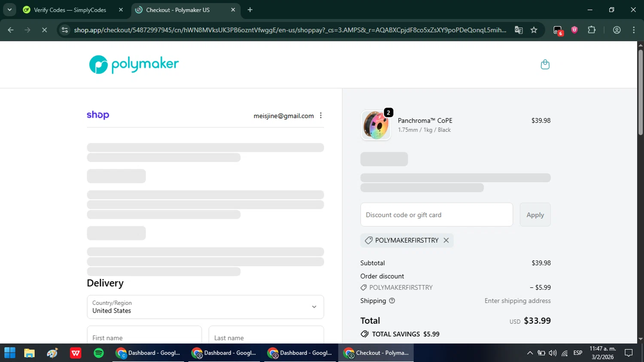
Task: Open the Polymaker logo home link
Action: tap(134, 64)
